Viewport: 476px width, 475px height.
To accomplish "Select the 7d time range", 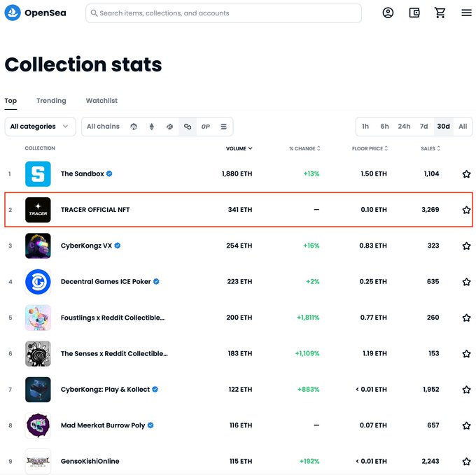I will [x=423, y=127].
